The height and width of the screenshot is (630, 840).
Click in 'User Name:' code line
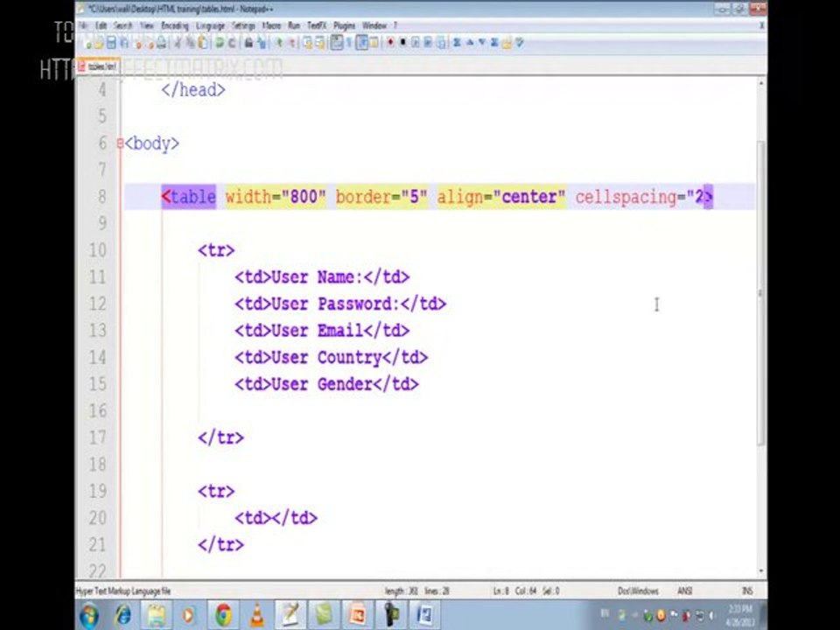pyautogui.click(x=322, y=277)
